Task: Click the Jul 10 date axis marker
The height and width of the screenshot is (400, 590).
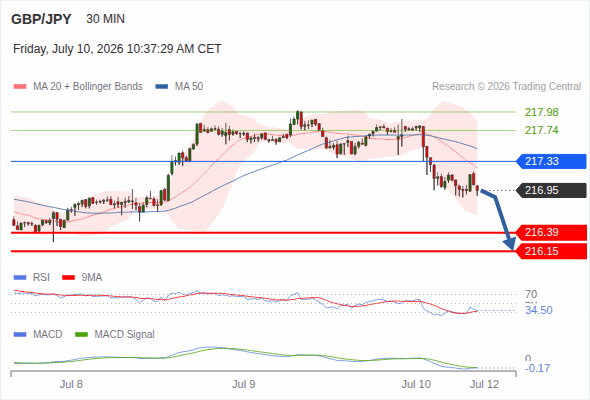Action: pos(416,384)
